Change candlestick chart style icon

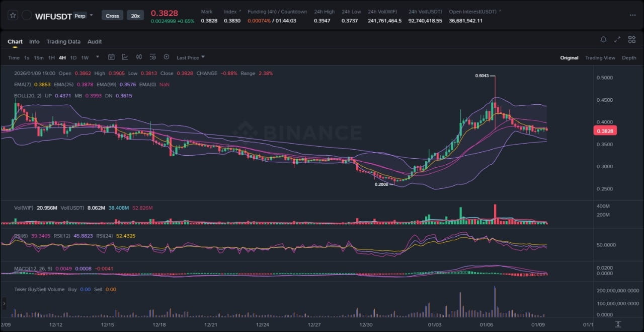[139, 57]
